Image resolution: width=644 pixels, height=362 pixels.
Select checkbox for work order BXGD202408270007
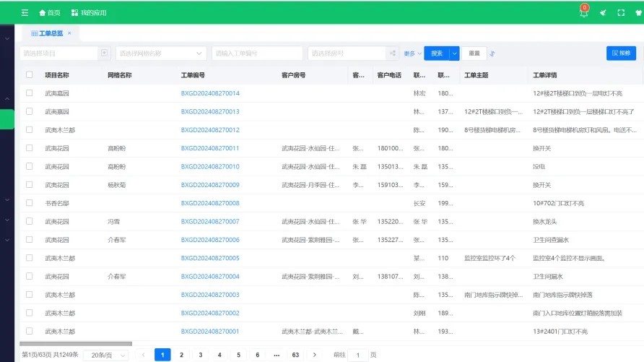tap(30, 221)
